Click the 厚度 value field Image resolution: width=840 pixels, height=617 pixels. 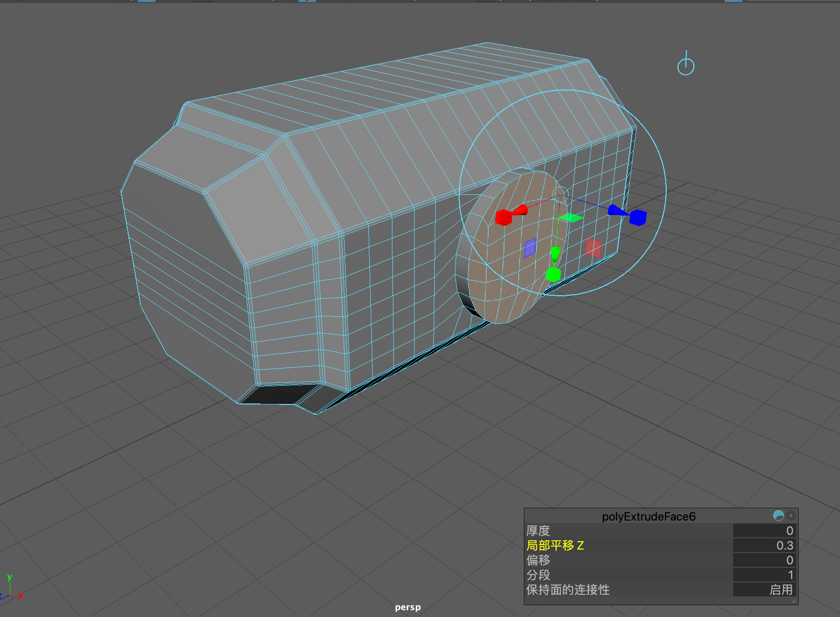(764, 530)
